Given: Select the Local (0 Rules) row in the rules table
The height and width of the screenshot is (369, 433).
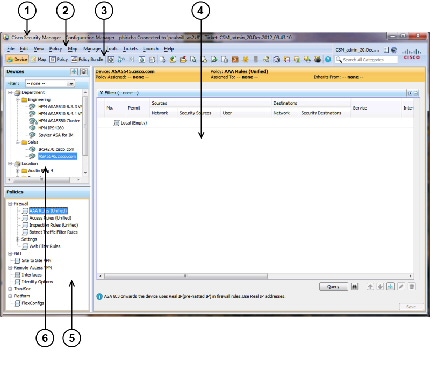Looking at the screenshot, I should point(133,123).
